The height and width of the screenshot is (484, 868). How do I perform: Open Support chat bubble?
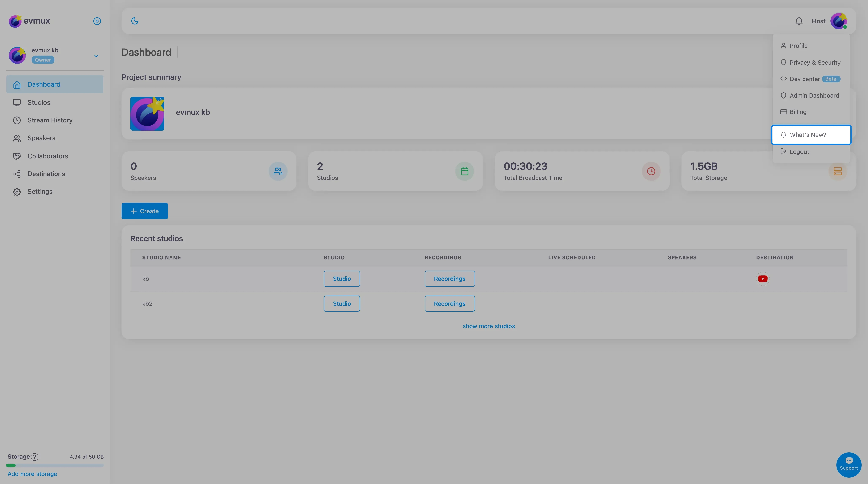(x=849, y=465)
